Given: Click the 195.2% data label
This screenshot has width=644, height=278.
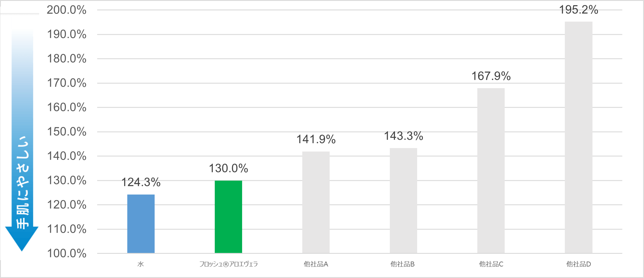Looking at the screenshot, I should click(x=578, y=10).
